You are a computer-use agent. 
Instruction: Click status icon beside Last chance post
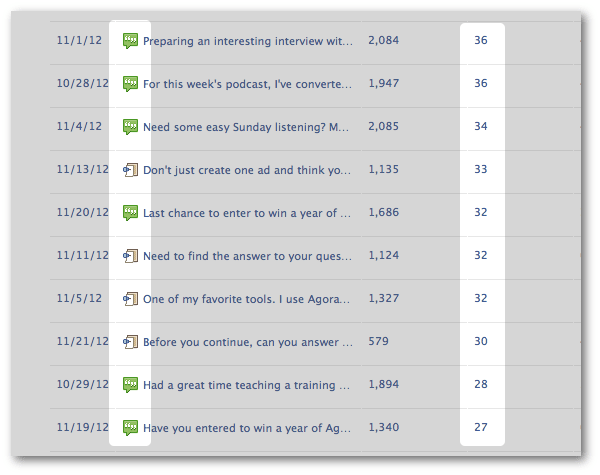click(x=130, y=212)
